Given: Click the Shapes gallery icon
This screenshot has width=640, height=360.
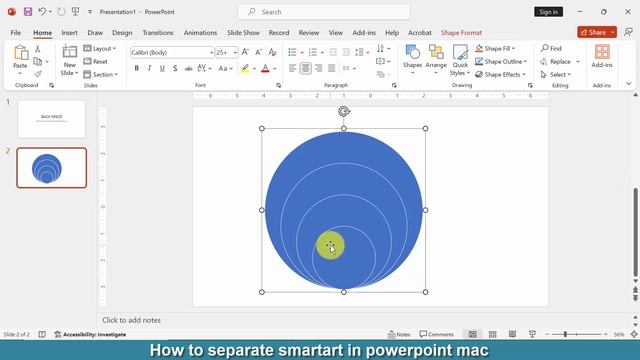Looking at the screenshot, I should pyautogui.click(x=412, y=52).
